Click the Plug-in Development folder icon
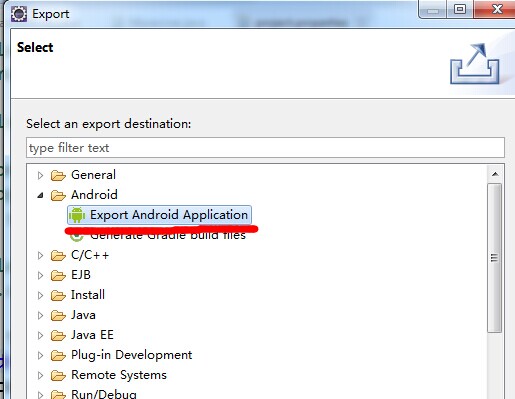The image size is (515, 399). (x=58, y=356)
